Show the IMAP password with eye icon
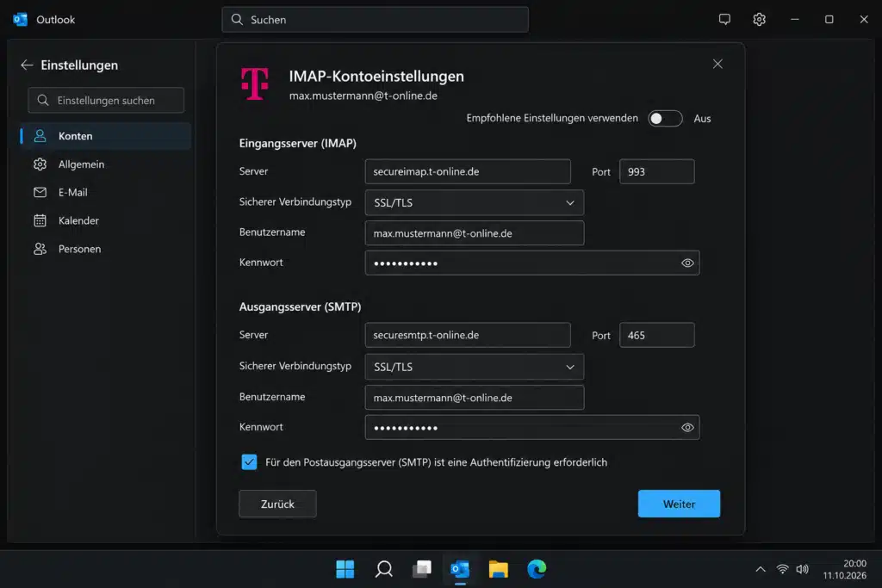This screenshot has height=588, width=882. 687,263
